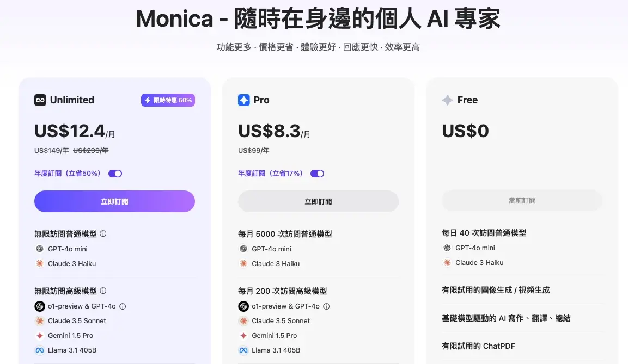The width and height of the screenshot is (628, 364).
Task: Click the Pro plan star icon
Action: coord(244,100)
